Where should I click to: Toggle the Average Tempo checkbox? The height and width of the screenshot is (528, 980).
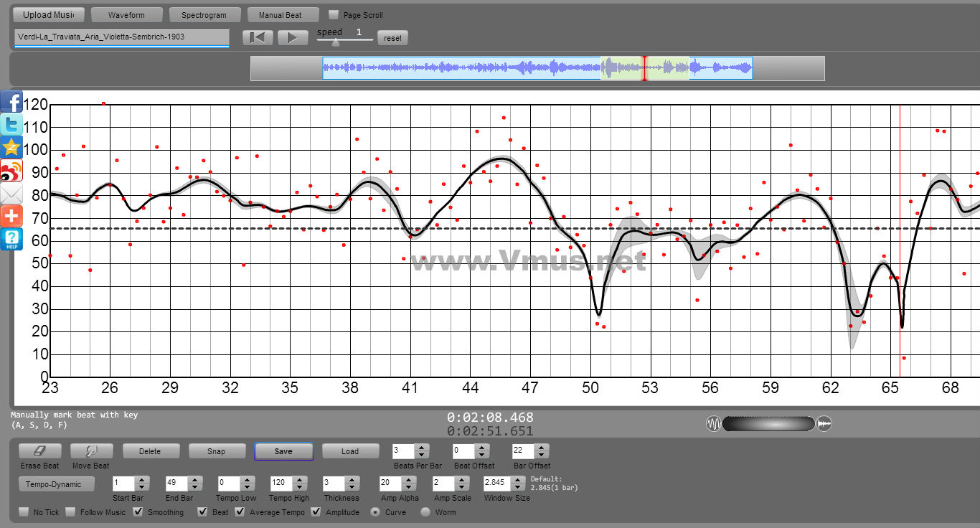[240, 512]
